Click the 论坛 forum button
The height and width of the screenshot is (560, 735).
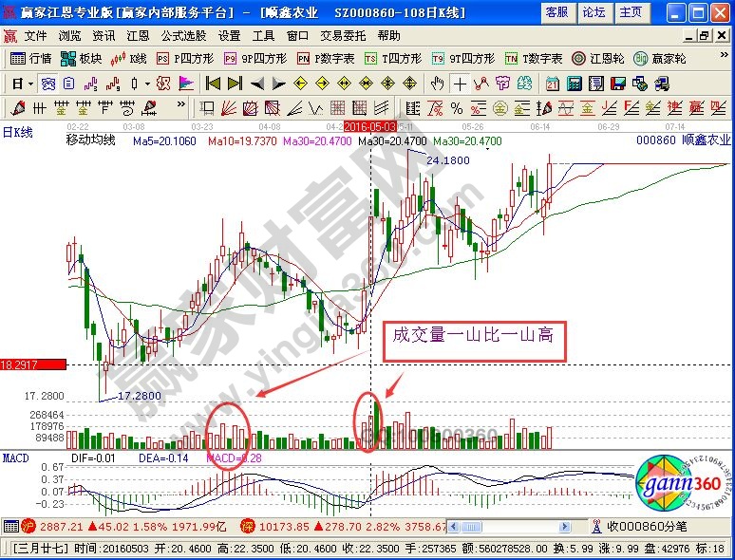[594, 12]
